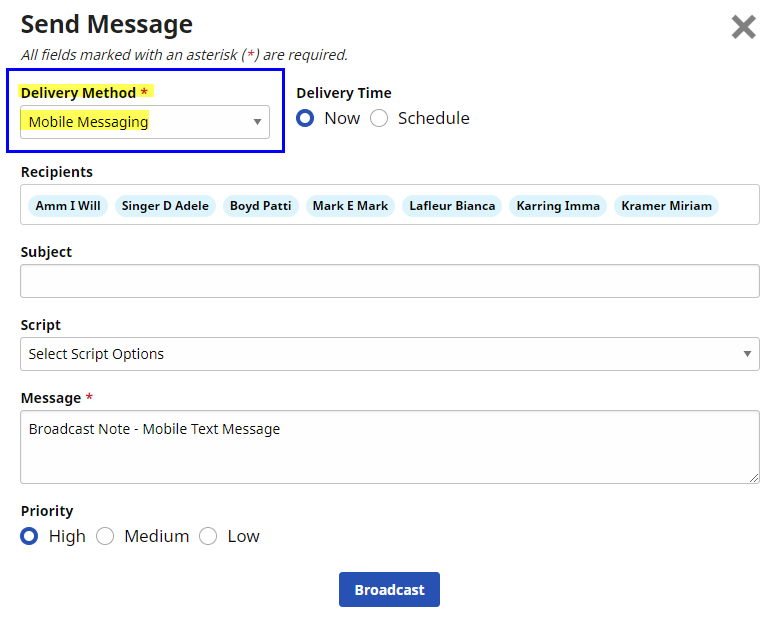Image resolution: width=781 pixels, height=624 pixels.
Task: Grab the Message box resize handle
Action: pyautogui.click(x=754, y=478)
